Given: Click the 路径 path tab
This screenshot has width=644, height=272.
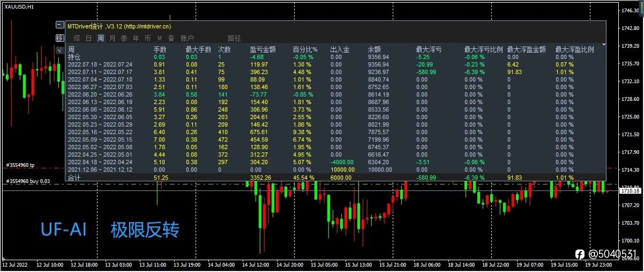Looking at the screenshot, I should click(x=234, y=38).
